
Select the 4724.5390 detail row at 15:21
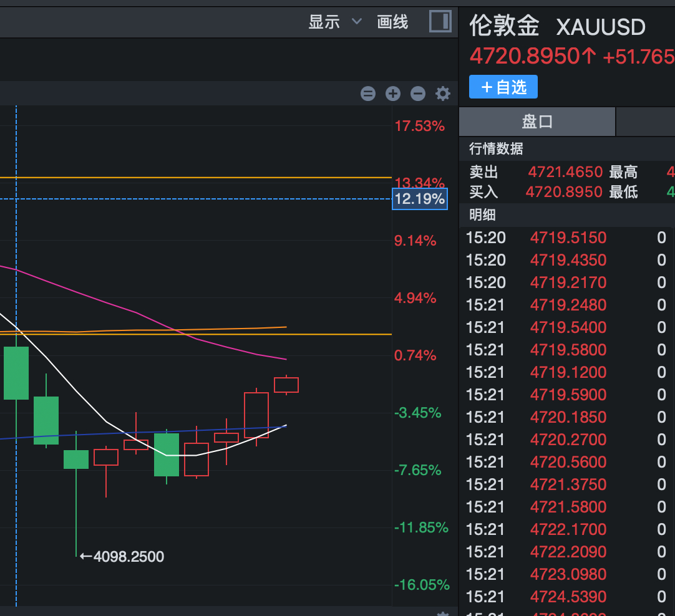point(568,597)
